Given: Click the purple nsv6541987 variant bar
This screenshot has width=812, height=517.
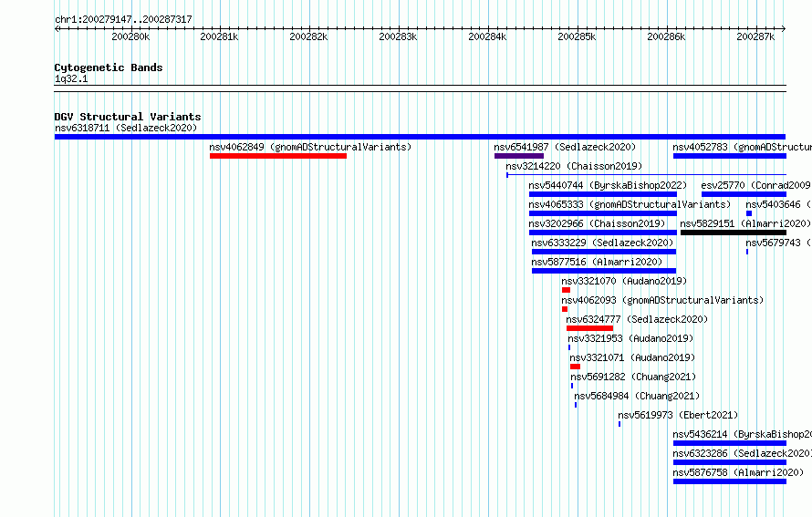Looking at the screenshot, I should point(519,156).
